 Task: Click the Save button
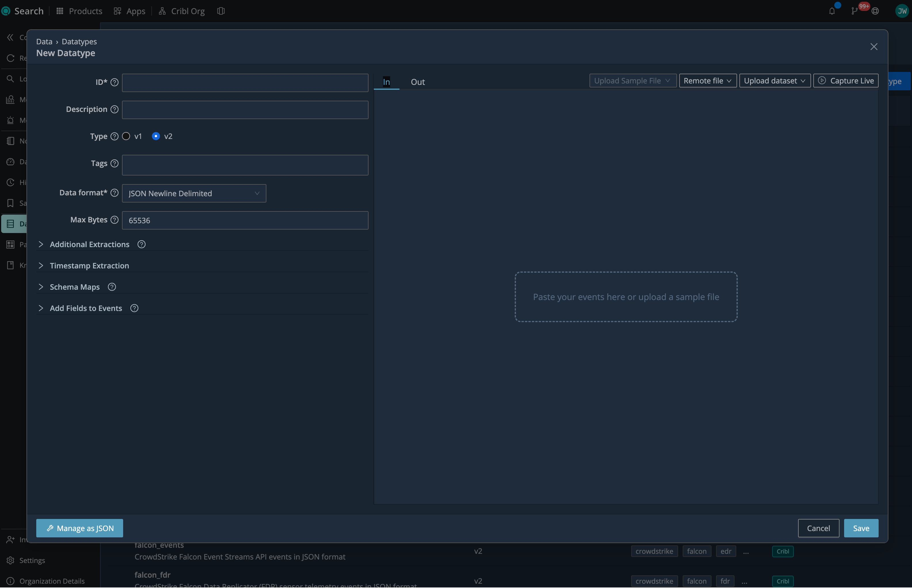[861, 529]
